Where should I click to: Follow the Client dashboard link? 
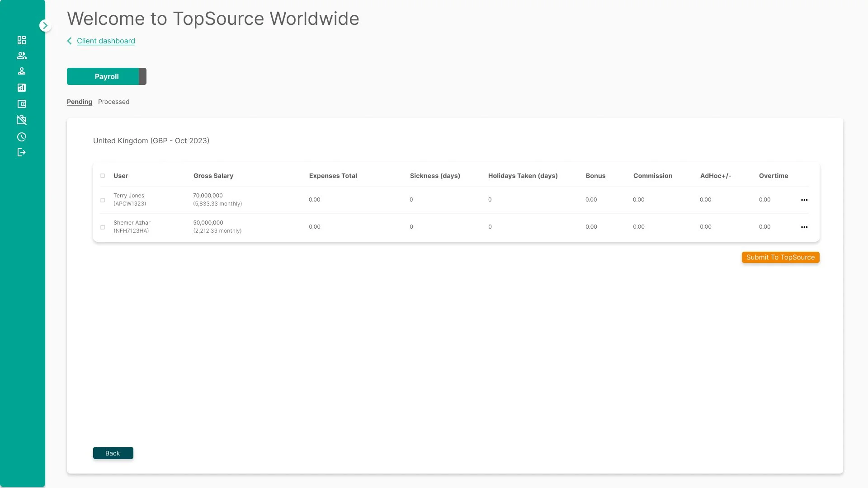[106, 41]
